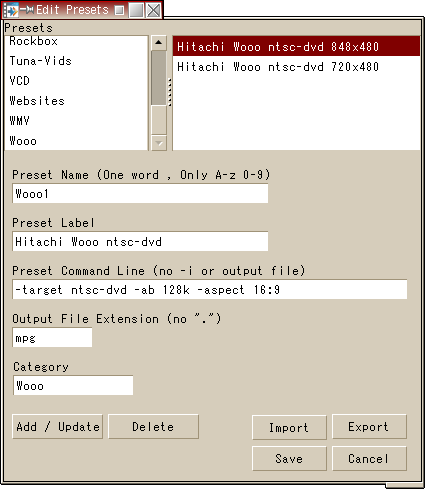425x489 pixels.
Task: Click the Preset Command Line input field
Action: pyautogui.click(x=210, y=290)
